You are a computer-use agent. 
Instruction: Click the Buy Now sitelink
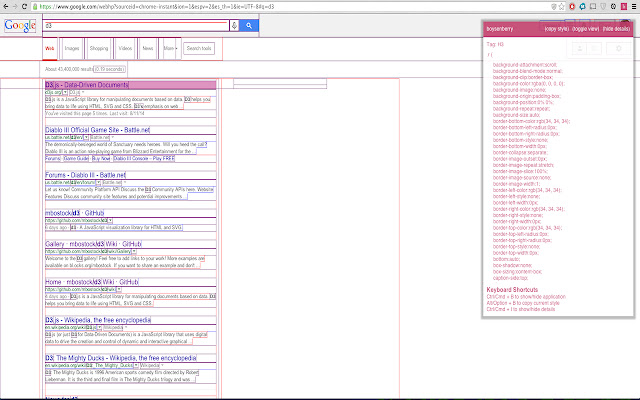click(x=101, y=158)
